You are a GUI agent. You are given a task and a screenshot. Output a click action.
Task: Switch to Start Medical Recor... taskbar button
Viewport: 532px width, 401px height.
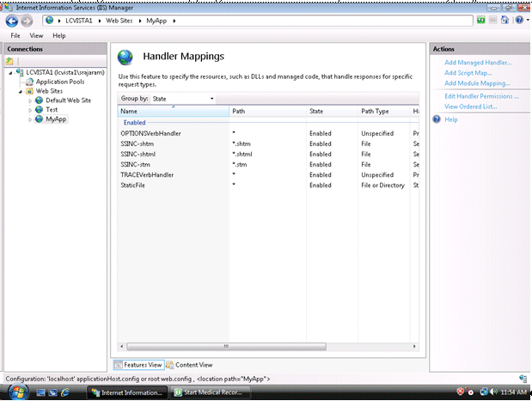[x=211, y=392]
